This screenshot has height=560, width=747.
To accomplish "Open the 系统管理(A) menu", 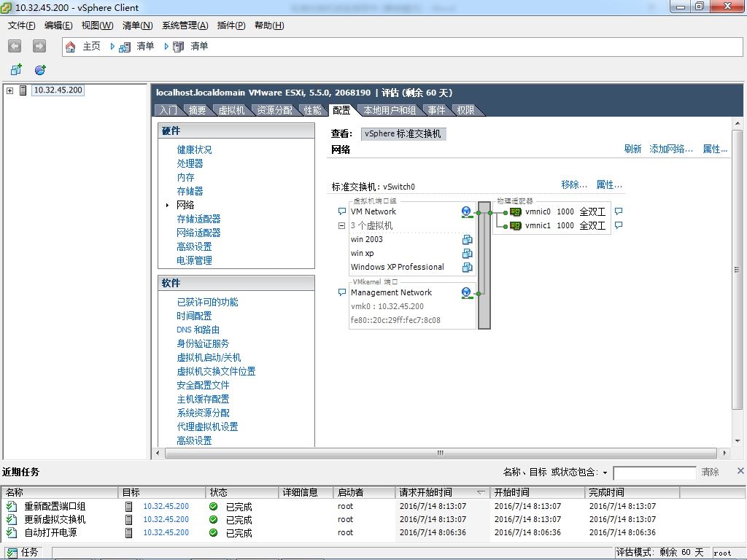I will (185, 26).
